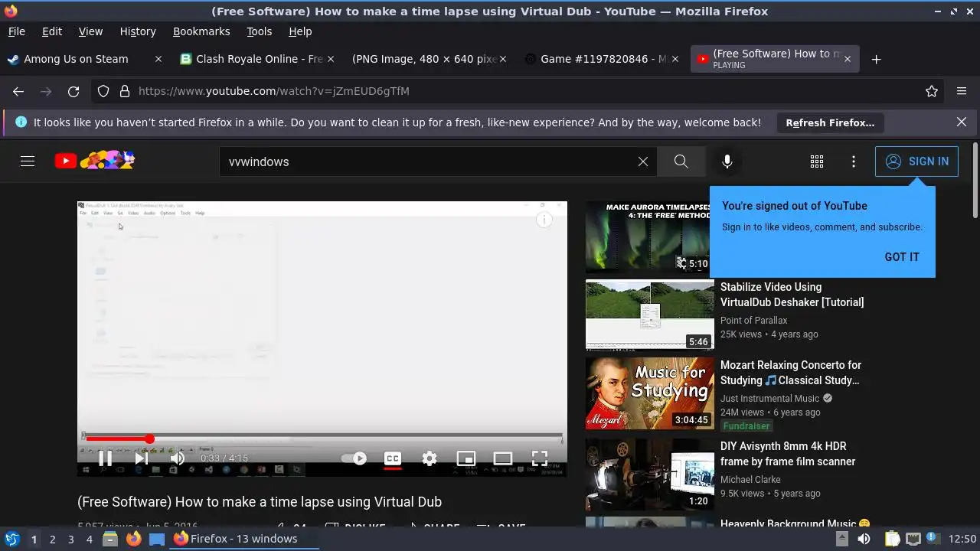Dismiss the Firefox refresh notification bar
Screen dimensions: 980x551
pos(962,122)
